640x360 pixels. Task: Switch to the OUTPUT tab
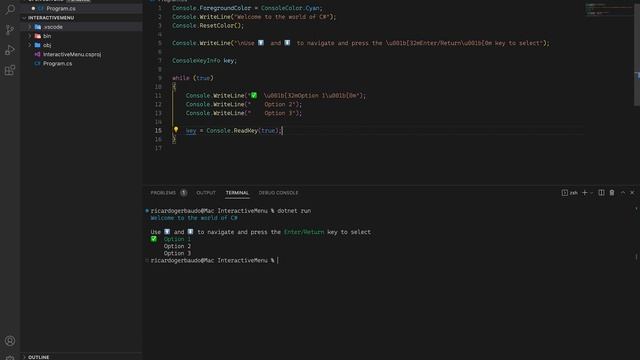pos(206,193)
